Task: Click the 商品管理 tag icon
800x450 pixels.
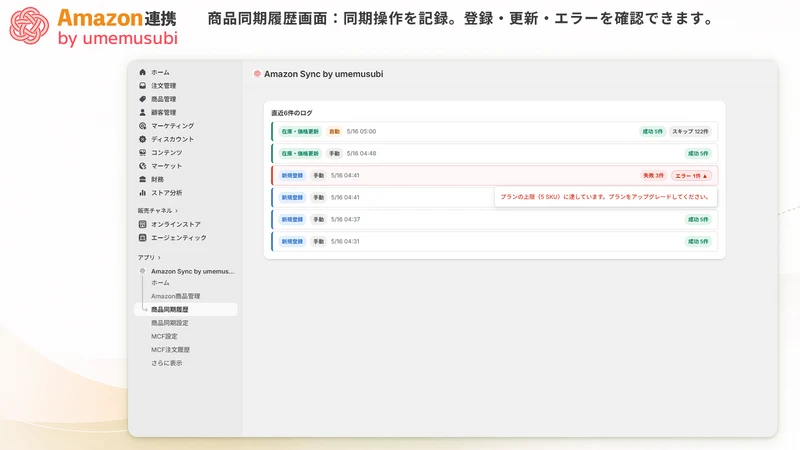Action: [x=142, y=99]
